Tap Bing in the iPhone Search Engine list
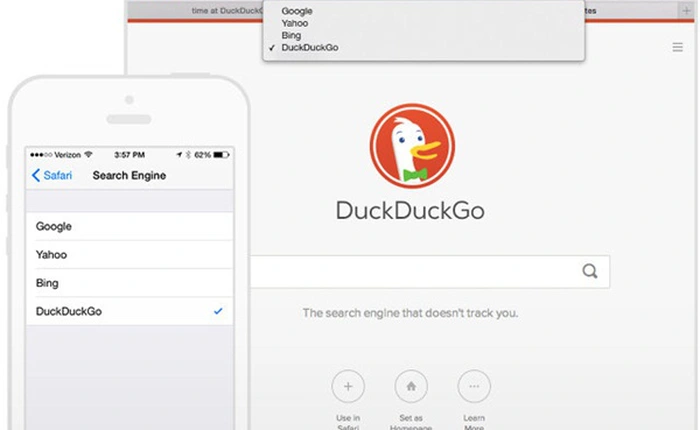Image resolution: width=700 pixels, height=430 pixels. (x=129, y=283)
